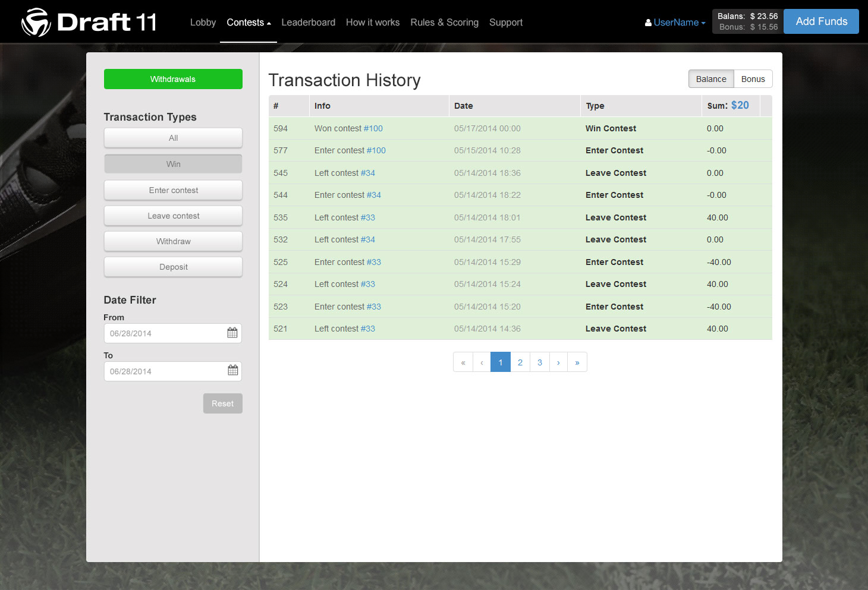Open contest #33 link in row 521
The width and height of the screenshot is (868, 590).
(x=368, y=329)
